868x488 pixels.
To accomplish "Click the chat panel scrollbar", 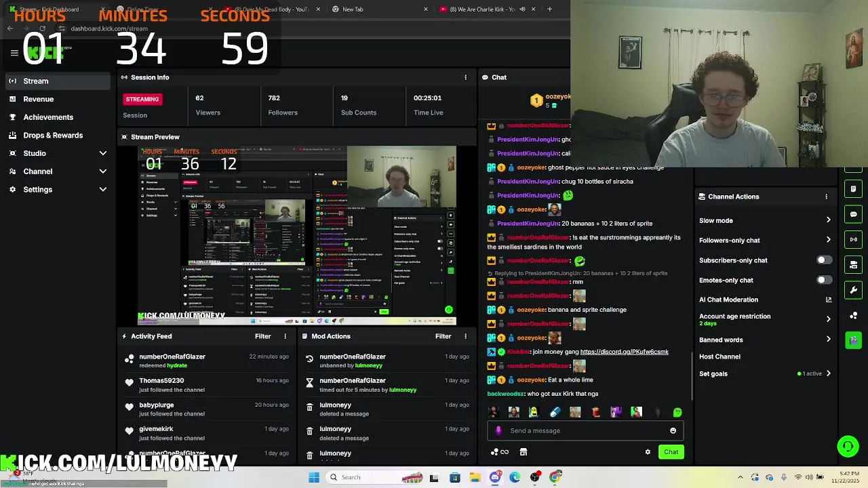I will [691, 376].
